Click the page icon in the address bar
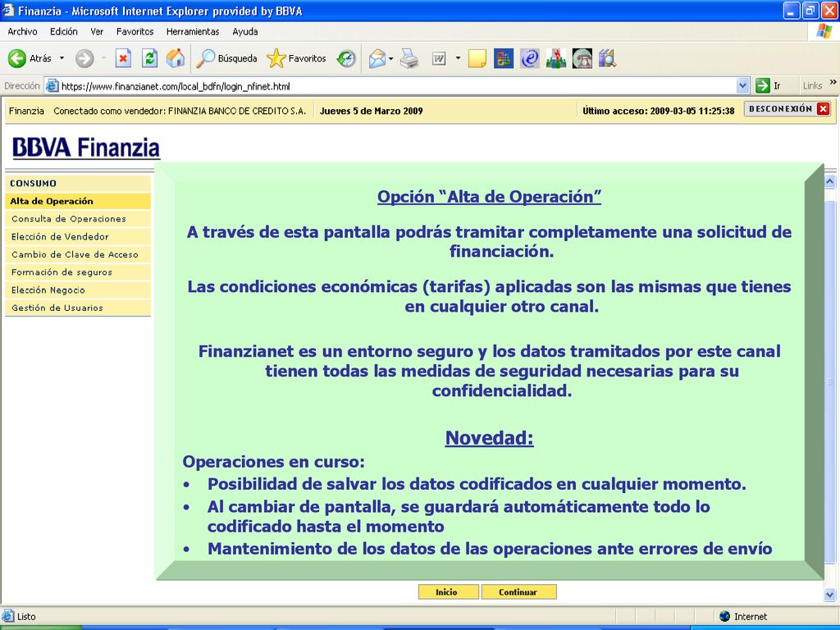The width and height of the screenshot is (840, 630). [52, 85]
